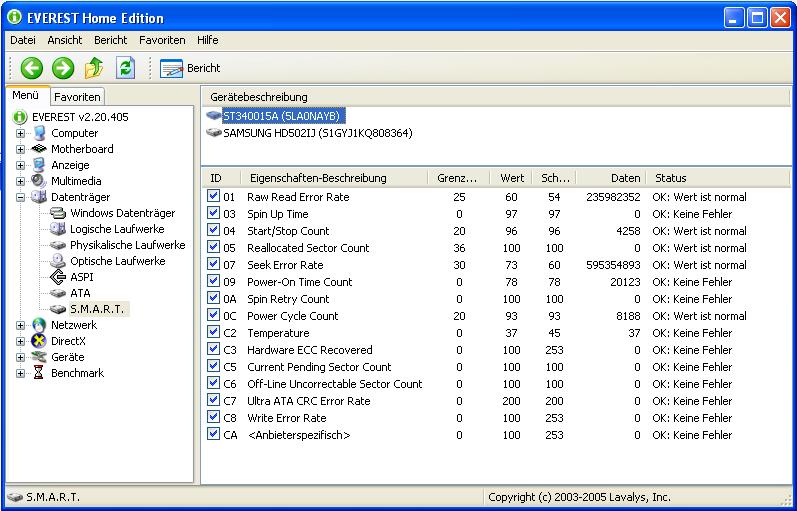Click the Daten column header
The image size is (797, 511).
click(611, 178)
